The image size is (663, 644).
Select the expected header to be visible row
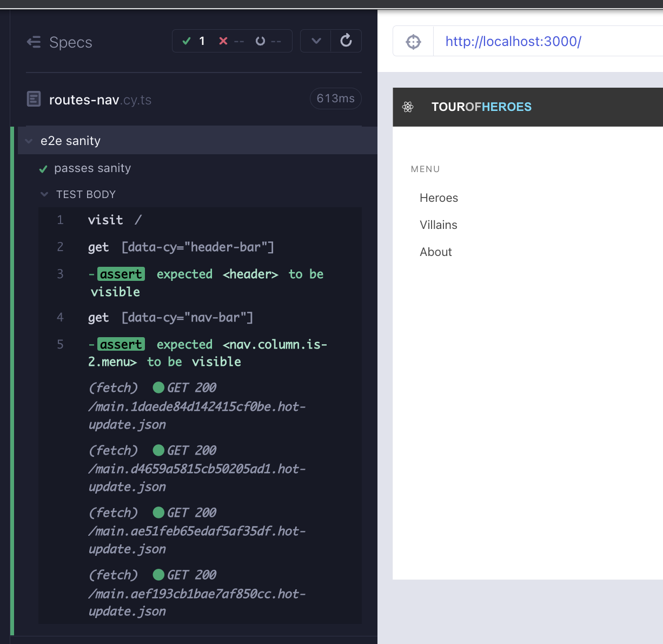(200, 283)
